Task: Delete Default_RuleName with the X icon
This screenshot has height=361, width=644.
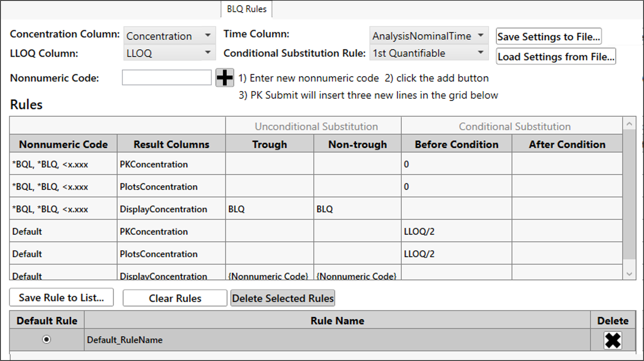Action: click(612, 340)
